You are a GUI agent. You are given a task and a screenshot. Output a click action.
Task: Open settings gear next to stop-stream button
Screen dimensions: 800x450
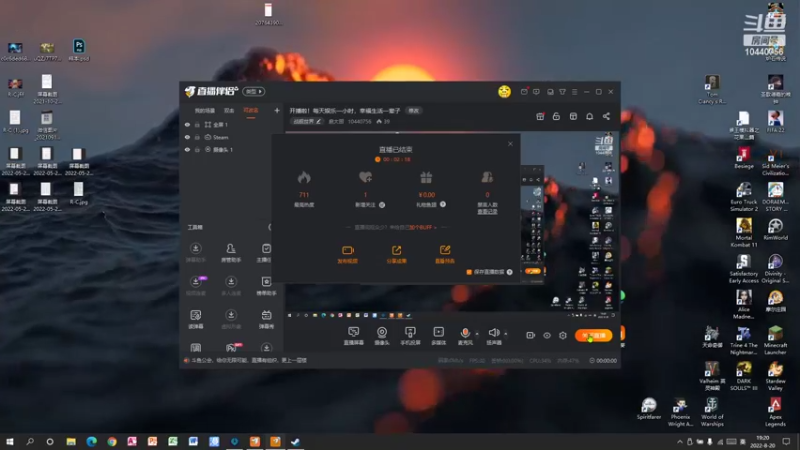563,335
